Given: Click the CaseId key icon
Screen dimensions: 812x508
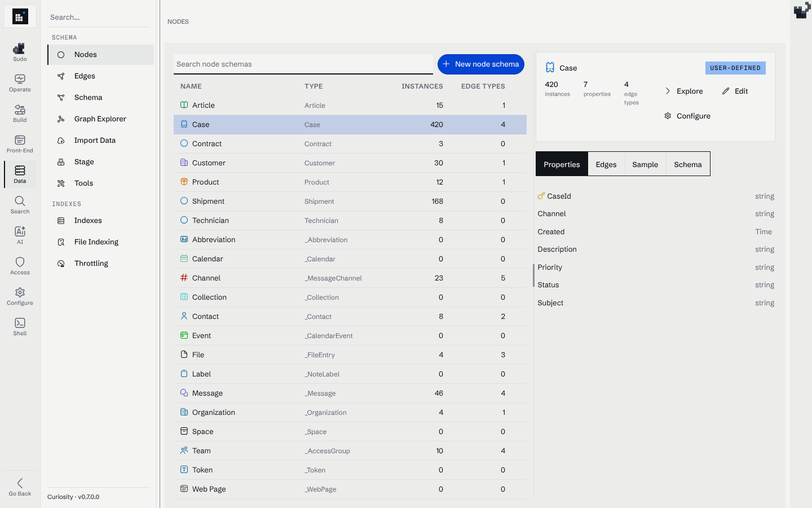Looking at the screenshot, I should click(x=541, y=196).
